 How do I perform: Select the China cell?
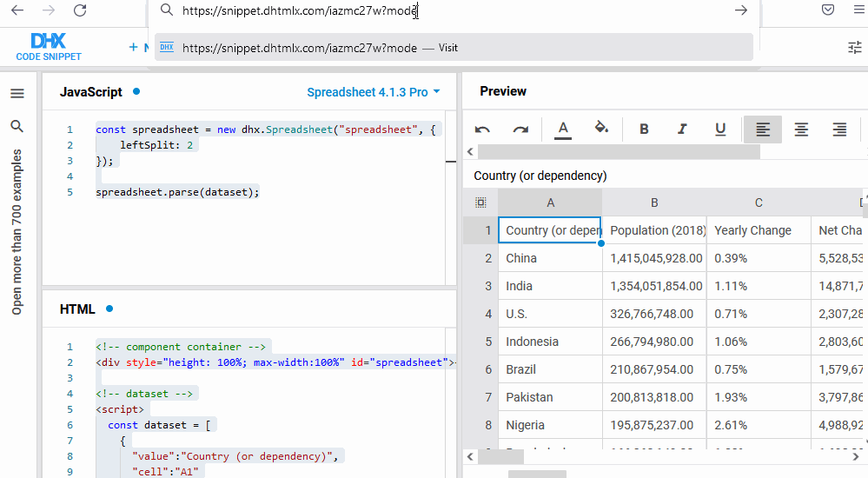pyautogui.click(x=550, y=258)
